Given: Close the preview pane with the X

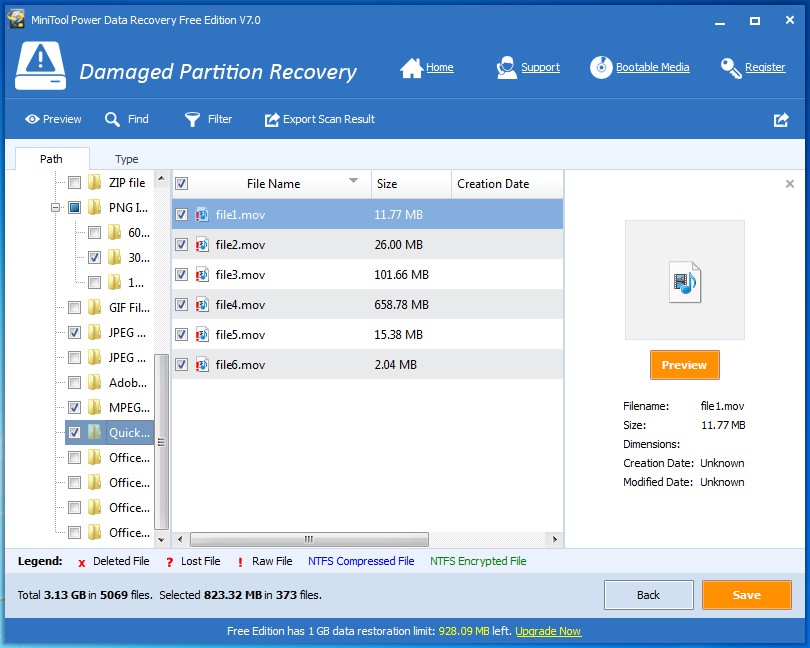Looking at the screenshot, I should (x=790, y=183).
